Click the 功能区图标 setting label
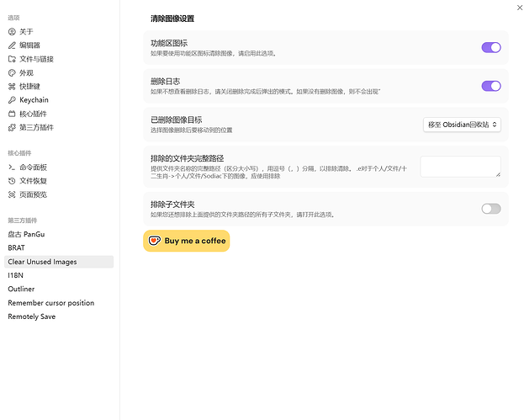Viewport: 524px width, 420px height. 169,43
